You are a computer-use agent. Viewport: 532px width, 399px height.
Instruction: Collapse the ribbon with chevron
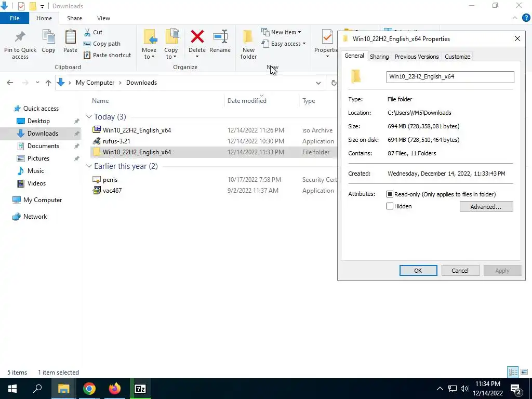515,18
